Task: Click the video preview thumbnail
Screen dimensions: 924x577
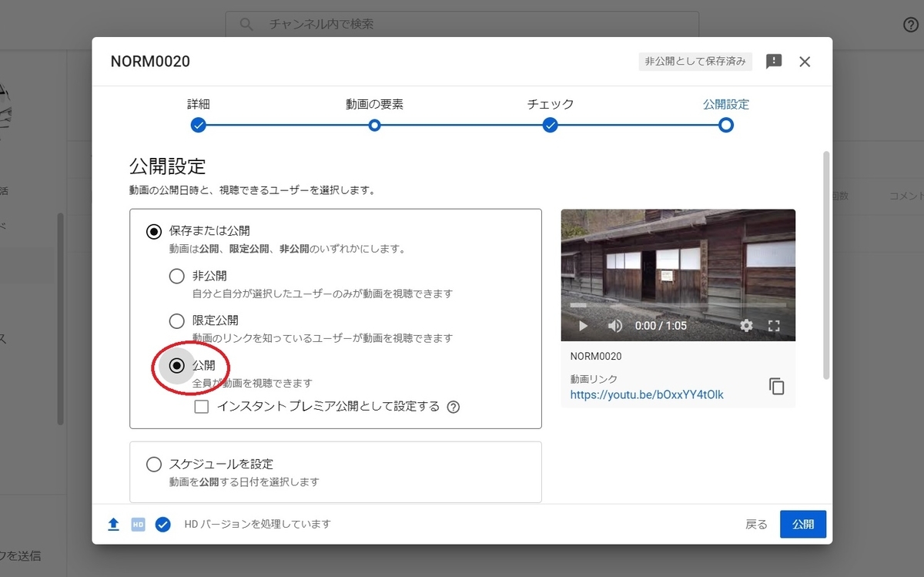Action: 678,275
